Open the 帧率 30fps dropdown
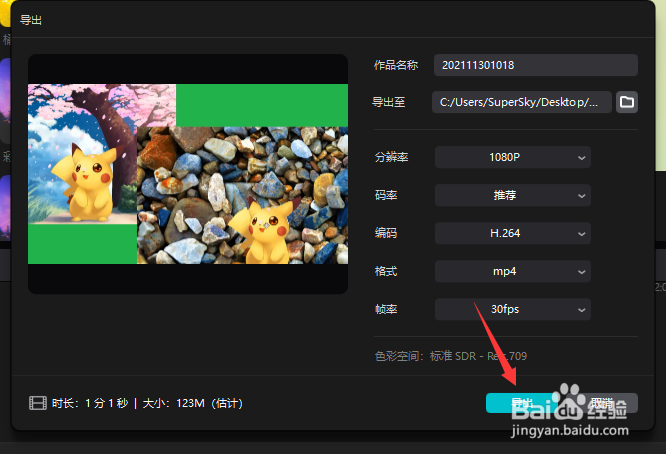Image resolution: width=666 pixels, height=454 pixels. point(513,309)
